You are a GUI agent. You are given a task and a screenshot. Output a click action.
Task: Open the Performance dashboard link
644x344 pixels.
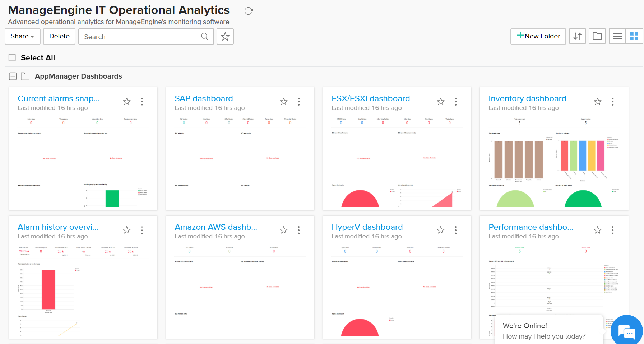pos(531,227)
